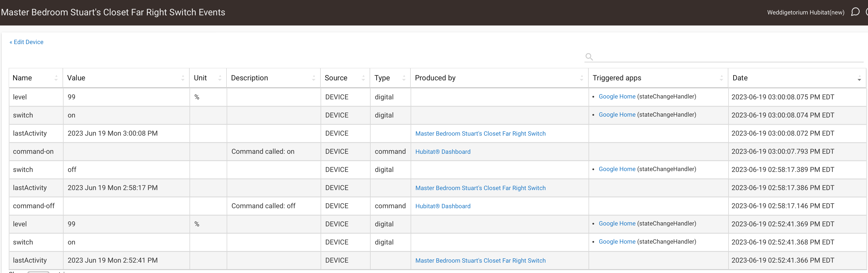
Task: Sort by the Source column arrows
Action: point(363,78)
